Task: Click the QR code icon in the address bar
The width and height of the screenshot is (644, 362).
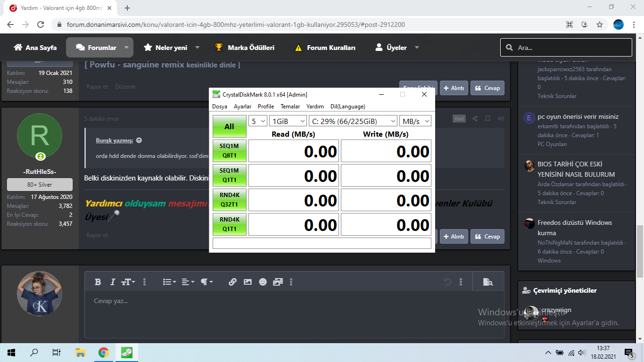Action: 570,25
